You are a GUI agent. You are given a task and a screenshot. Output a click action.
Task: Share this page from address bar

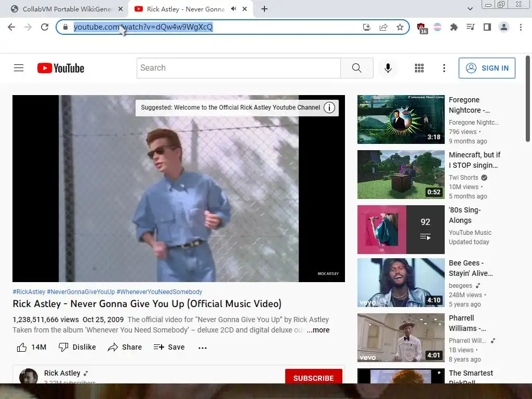coord(383,27)
